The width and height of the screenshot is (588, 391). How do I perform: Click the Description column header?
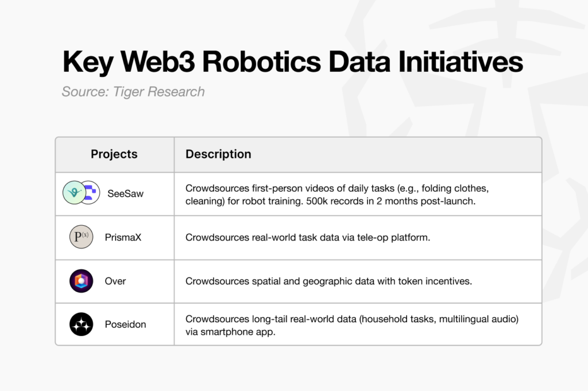pos(218,154)
